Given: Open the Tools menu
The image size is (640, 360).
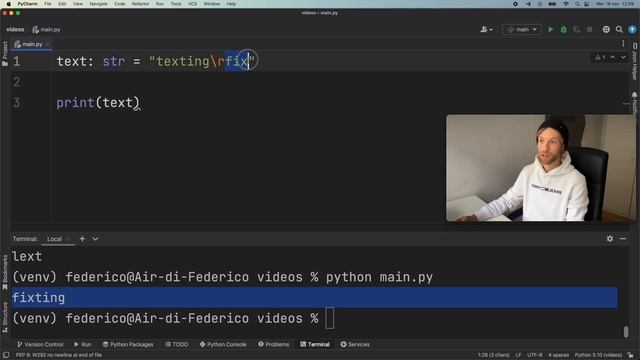Looking at the screenshot, I should click(x=176, y=4).
